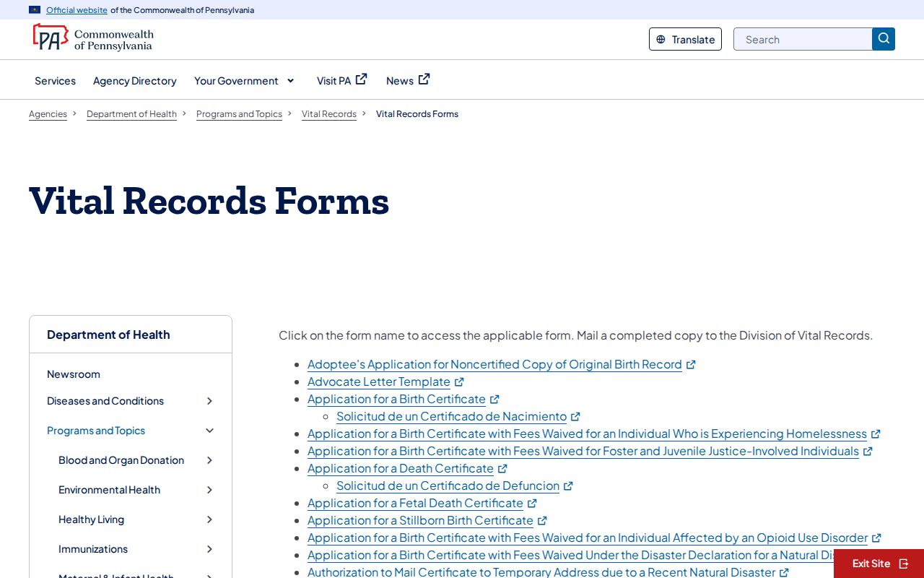Collapse the Programs and Topics section chevron
This screenshot has width=924, height=578.
[209, 431]
